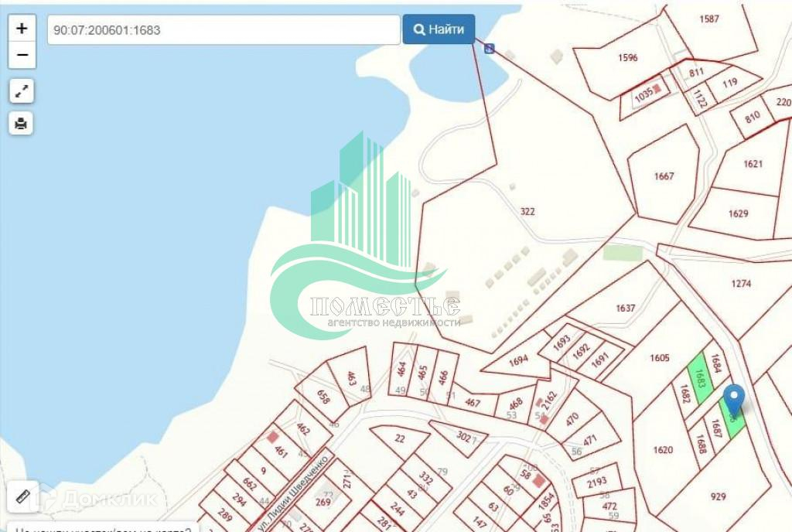Click parcel 466
This screenshot has height=532, width=792.
(x=443, y=377)
